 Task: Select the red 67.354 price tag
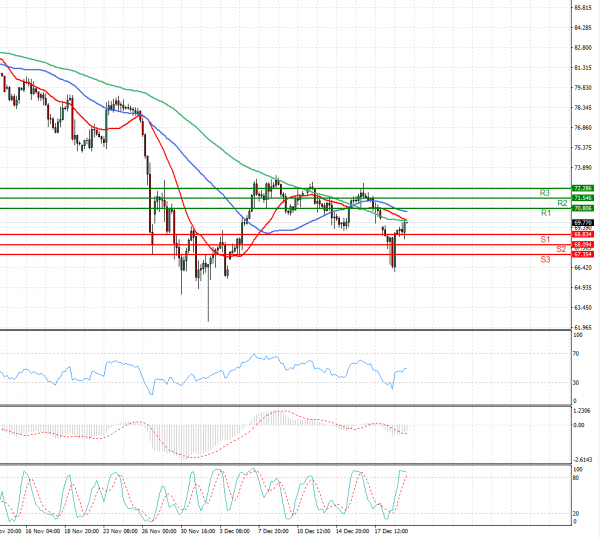pyautogui.click(x=583, y=254)
